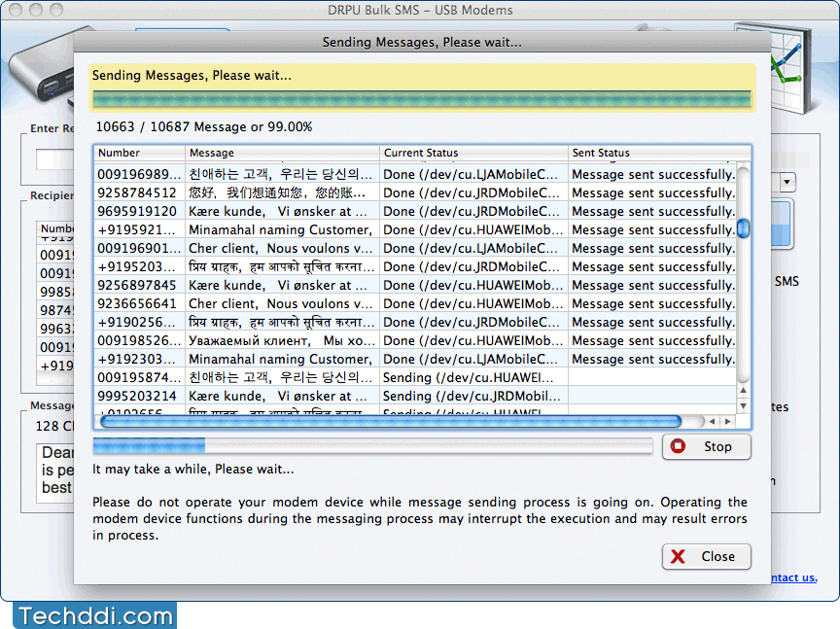Select number 9995203214 in the table
Viewport: 840px width, 629px height.
(137, 396)
